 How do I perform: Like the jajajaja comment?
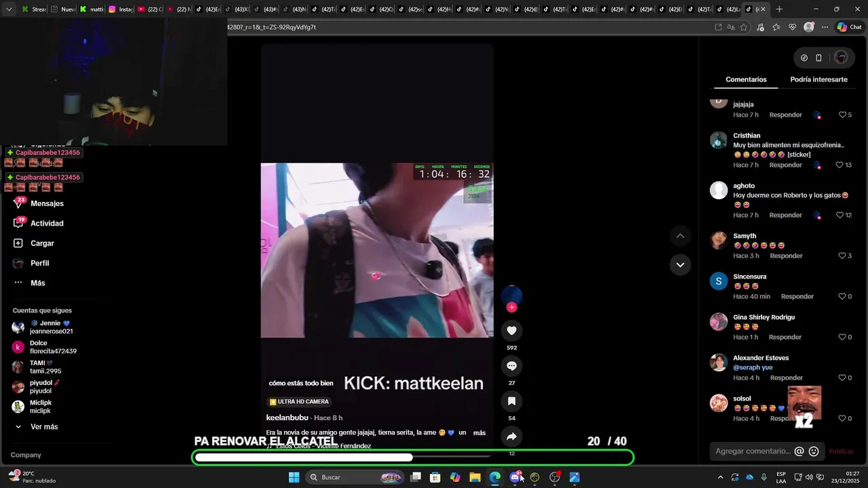pyautogui.click(x=843, y=115)
